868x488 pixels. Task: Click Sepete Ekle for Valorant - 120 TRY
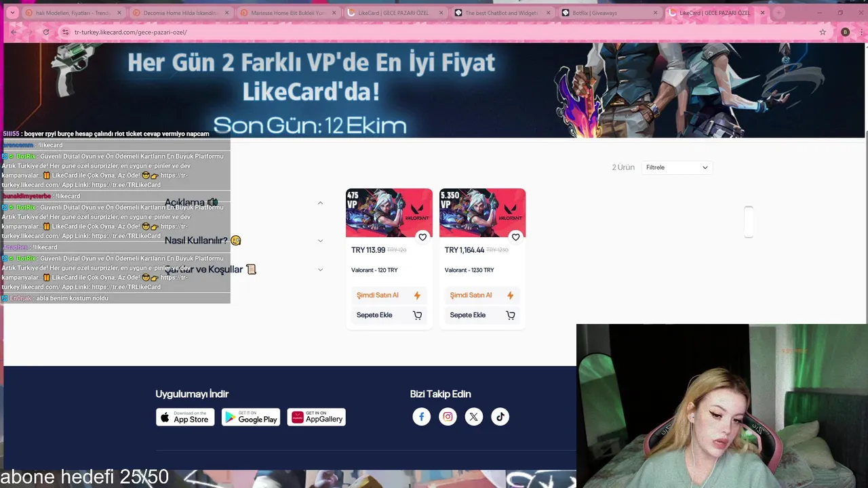389,315
